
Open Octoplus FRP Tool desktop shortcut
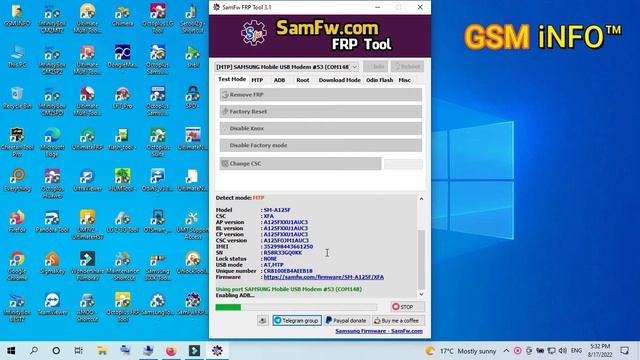122,307
